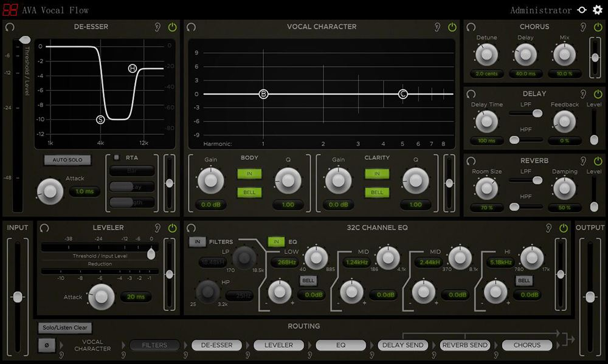Toggle the LEVELER power button
Image resolution: width=608 pixels, height=364 pixels.
pyautogui.click(x=172, y=228)
